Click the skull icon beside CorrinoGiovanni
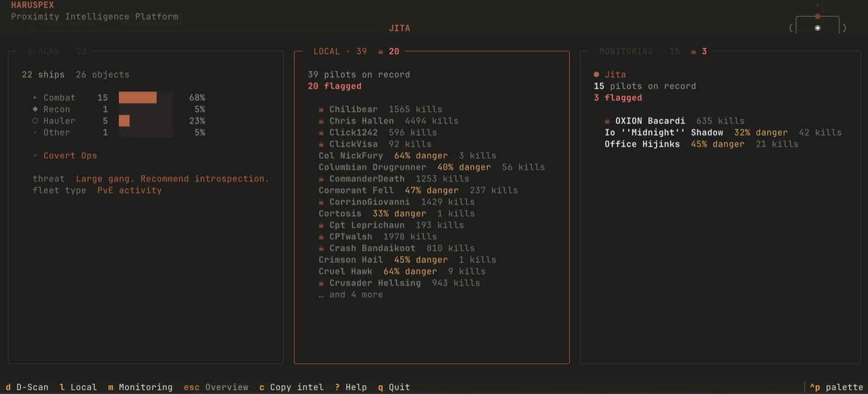 click(x=321, y=202)
